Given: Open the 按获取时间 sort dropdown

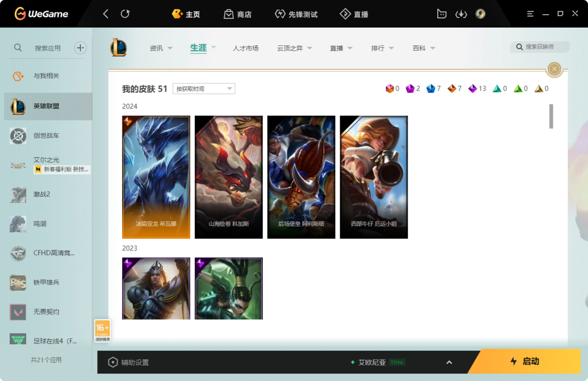Looking at the screenshot, I should pyautogui.click(x=204, y=89).
